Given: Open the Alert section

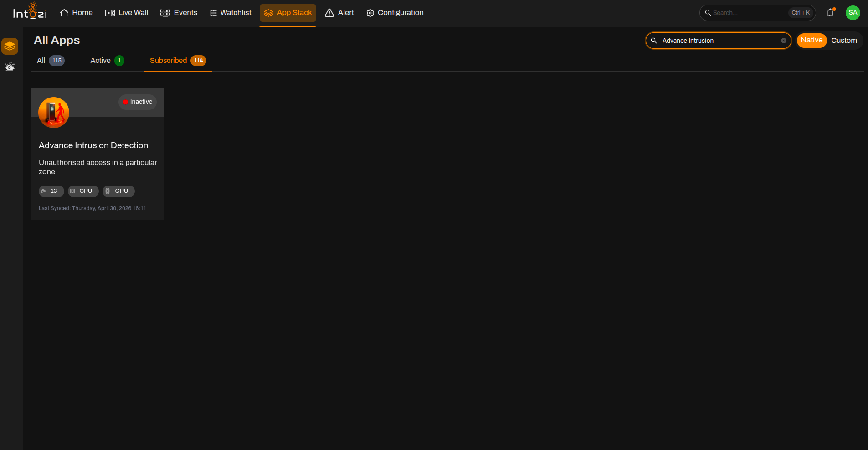Looking at the screenshot, I should [339, 13].
